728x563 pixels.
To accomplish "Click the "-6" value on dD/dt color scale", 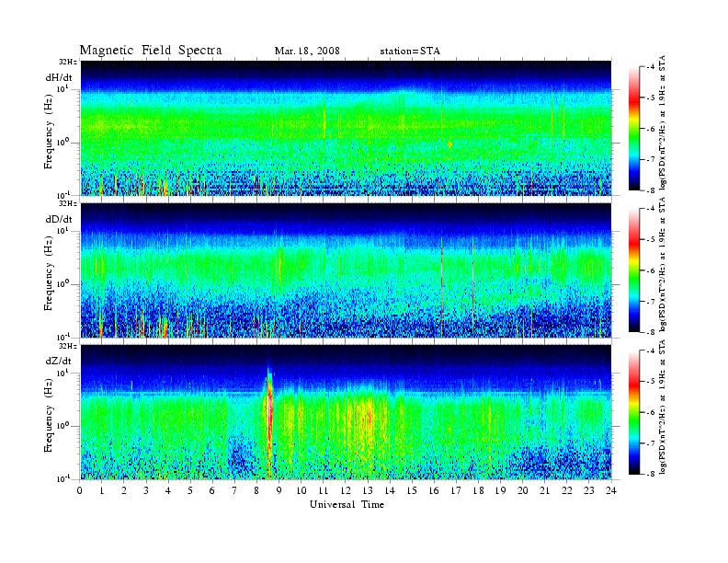I will point(652,270).
